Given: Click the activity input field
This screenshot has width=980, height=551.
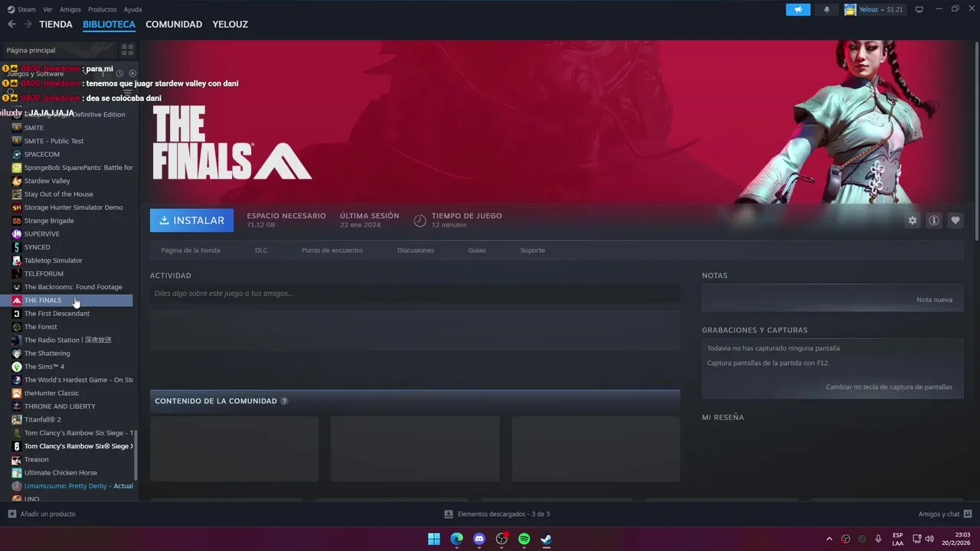Looking at the screenshot, I should pos(415,293).
